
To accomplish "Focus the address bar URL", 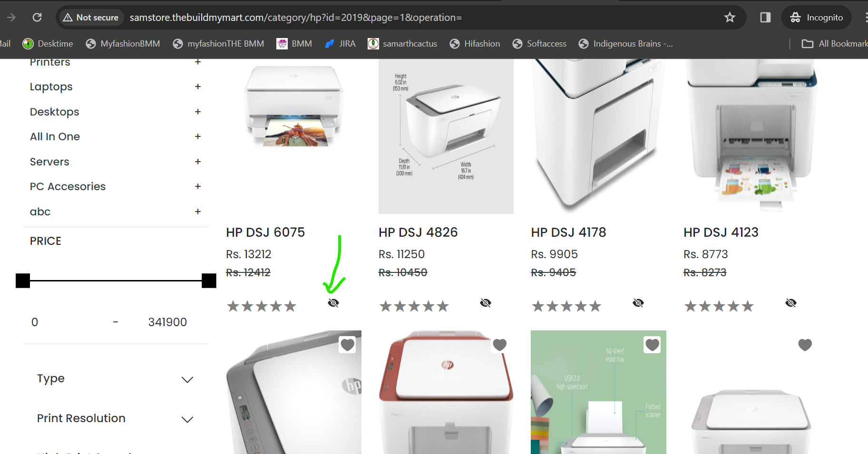I will pyautogui.click(x=295, y=18).
